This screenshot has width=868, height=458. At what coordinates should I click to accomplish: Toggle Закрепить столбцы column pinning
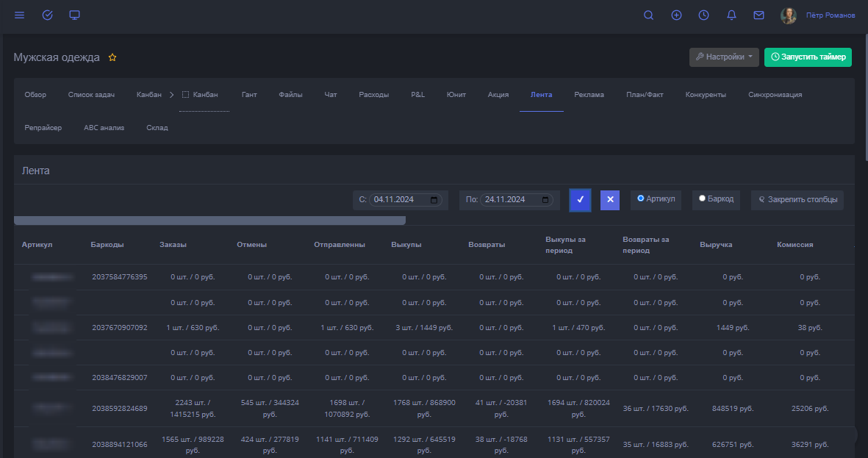(x=797, y=200)
